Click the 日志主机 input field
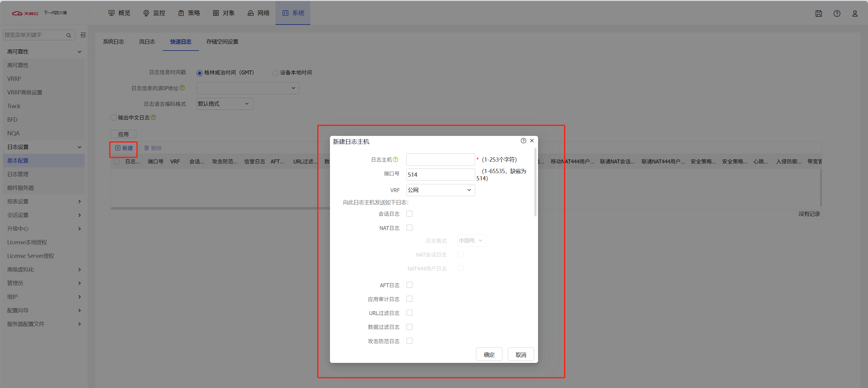Viewport: 868px width, 388px height. pos(440,159)
